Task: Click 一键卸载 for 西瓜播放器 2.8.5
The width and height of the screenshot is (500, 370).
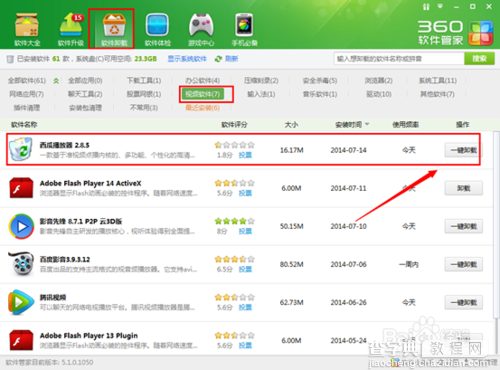Action: pos(464,150)
